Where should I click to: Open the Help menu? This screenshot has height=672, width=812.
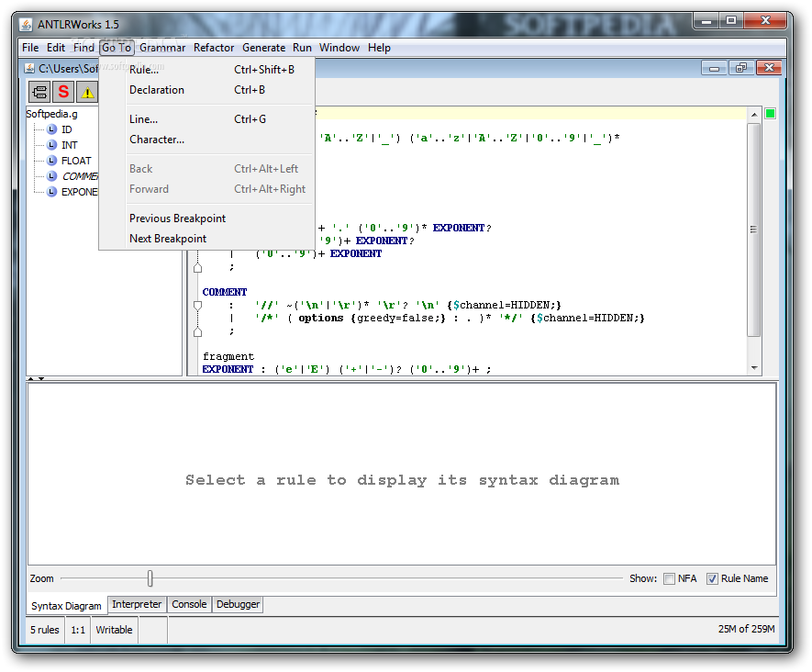(379, 48)
